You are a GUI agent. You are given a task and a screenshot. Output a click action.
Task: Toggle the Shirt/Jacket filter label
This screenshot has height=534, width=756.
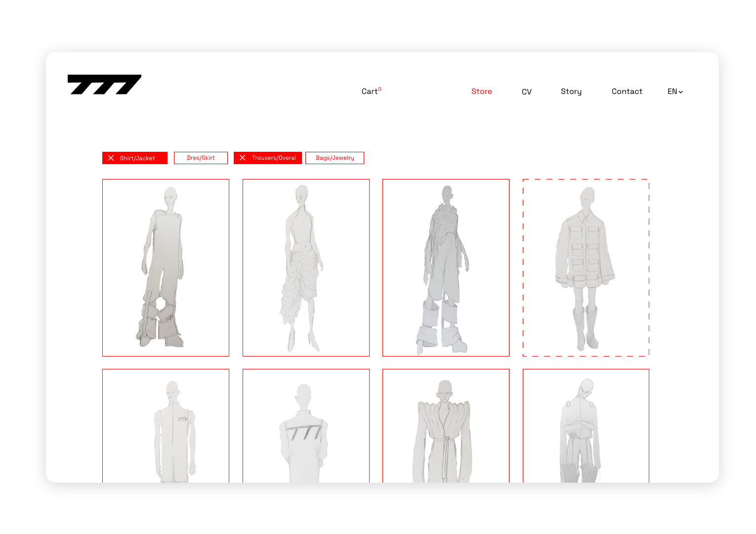tap(137, 158)
